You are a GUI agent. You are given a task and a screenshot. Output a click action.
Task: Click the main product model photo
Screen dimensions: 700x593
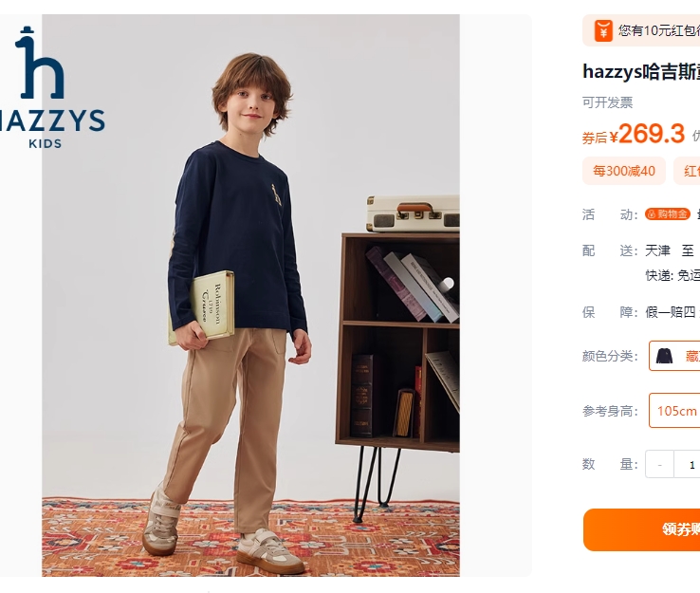251,295
